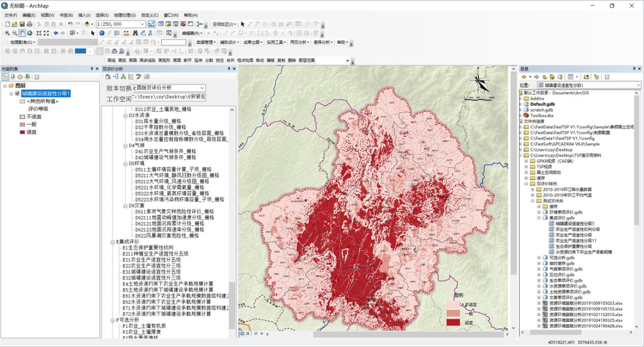Click the Full Extent globe icon
The width and height of the screenshot is (644, 347).
pyautogui.click(x=30, y=33)
